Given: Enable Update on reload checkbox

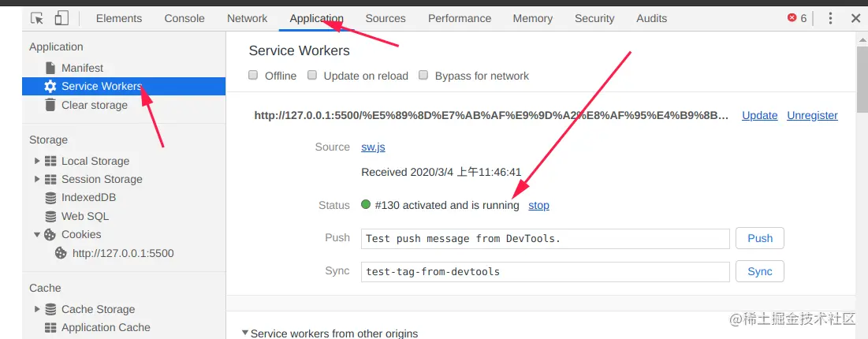Looking at the screenshot, I should (x=312, y=76).
